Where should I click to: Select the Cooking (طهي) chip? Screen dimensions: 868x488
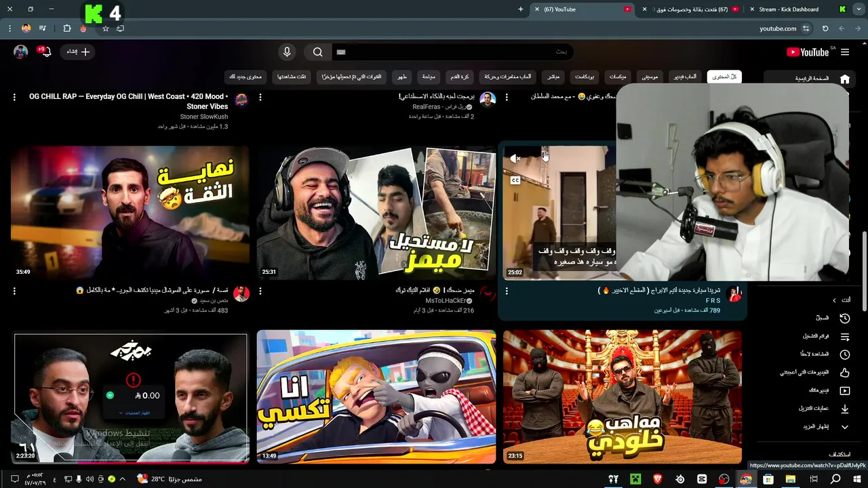tap(402, 77)
